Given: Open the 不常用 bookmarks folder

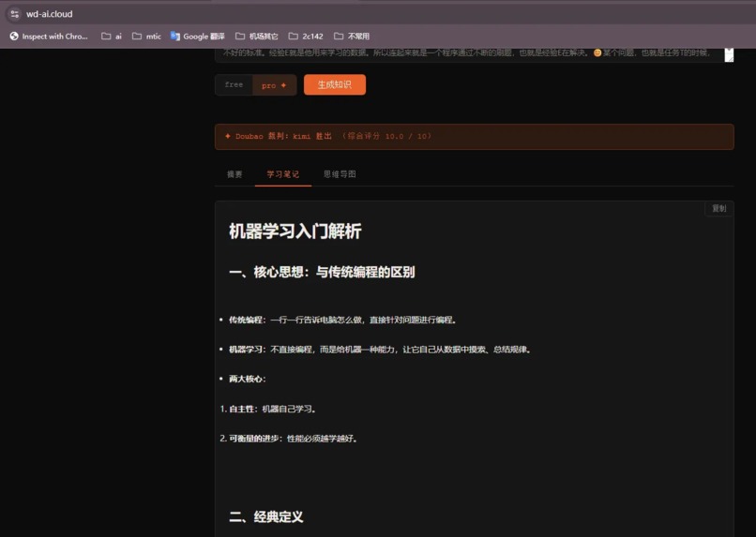Looking at the screenshot, I should tap(352, 37).
